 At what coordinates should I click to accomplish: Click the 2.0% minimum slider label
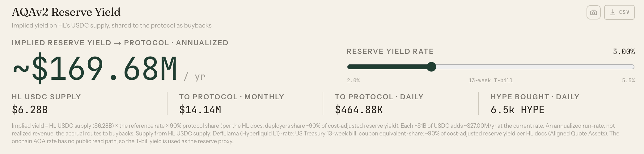coord(353,80)
